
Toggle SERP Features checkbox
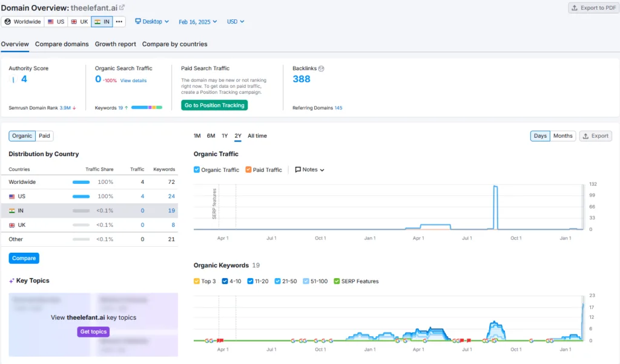tap(337, 281)
